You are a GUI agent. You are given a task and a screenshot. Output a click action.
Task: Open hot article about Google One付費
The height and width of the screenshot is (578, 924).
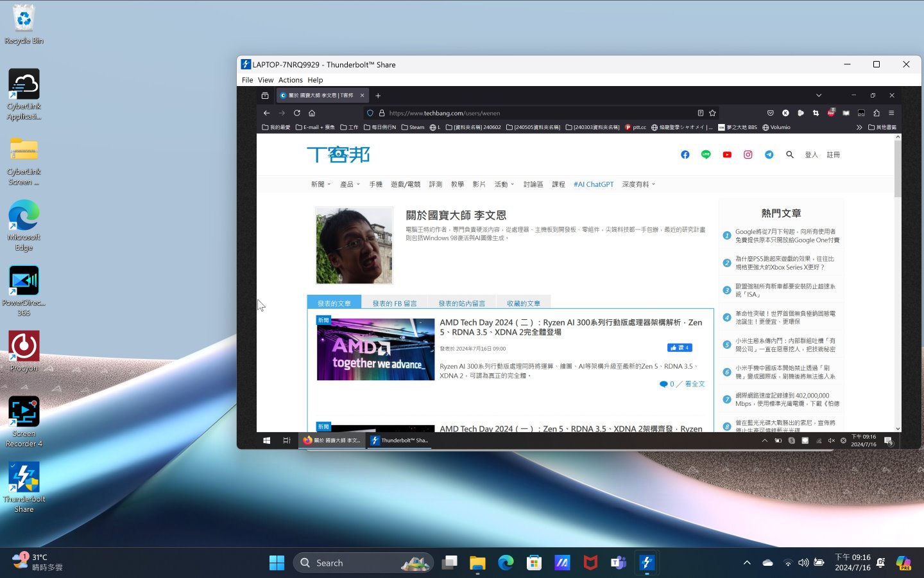pyautogui.click(x=787, y=236)
